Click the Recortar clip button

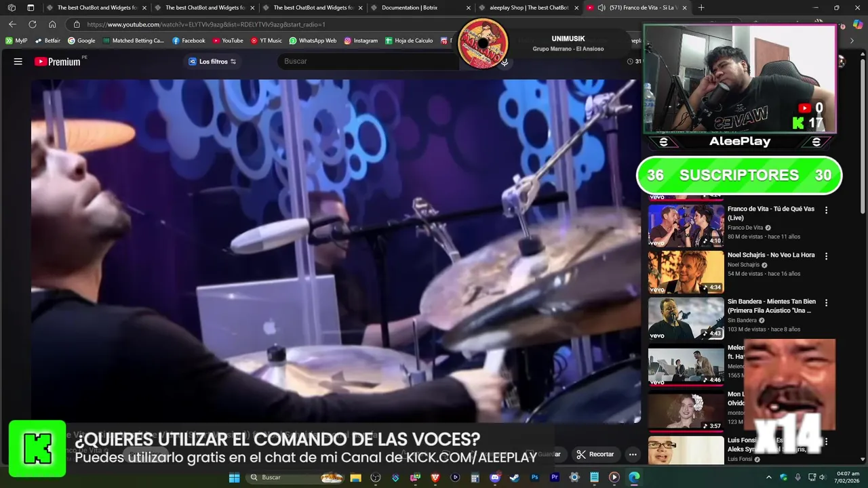(x=595, y=454)
